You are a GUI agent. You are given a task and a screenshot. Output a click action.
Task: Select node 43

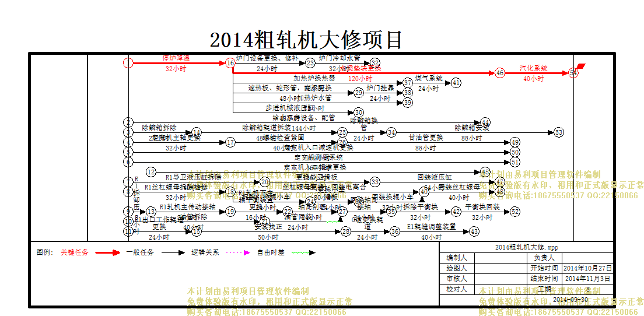click(474, 232)
